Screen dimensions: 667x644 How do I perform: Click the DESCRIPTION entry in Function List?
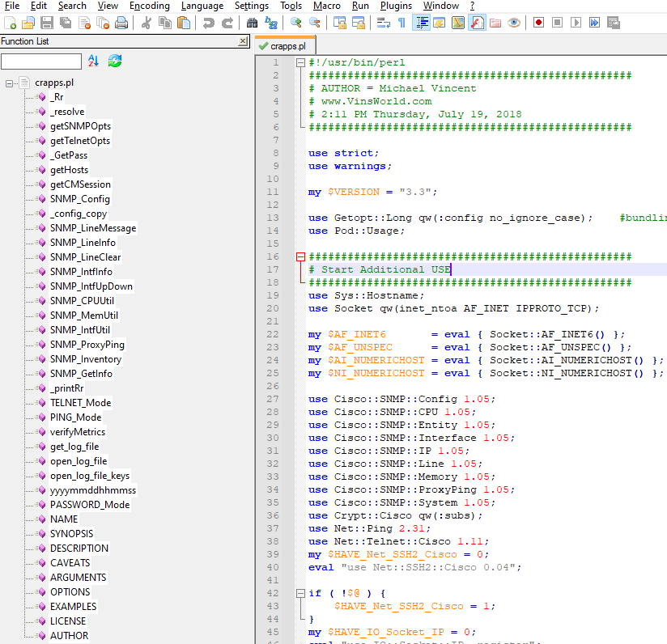click(79, 549)
